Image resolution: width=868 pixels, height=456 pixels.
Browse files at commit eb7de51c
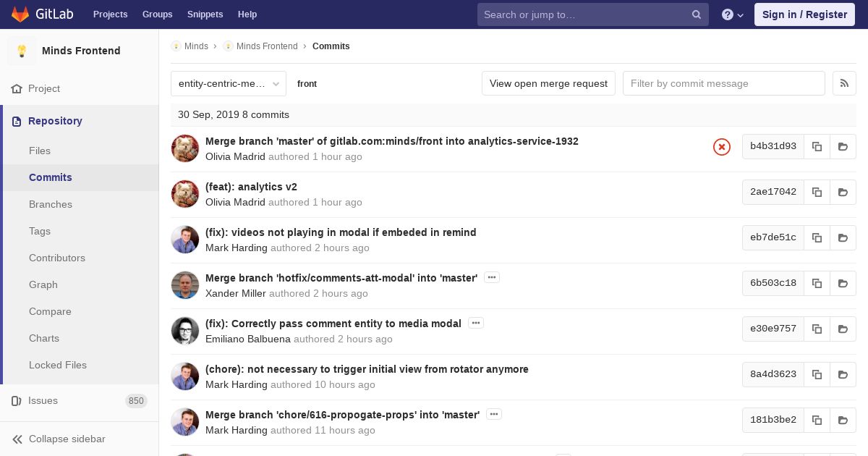(843, 237)
